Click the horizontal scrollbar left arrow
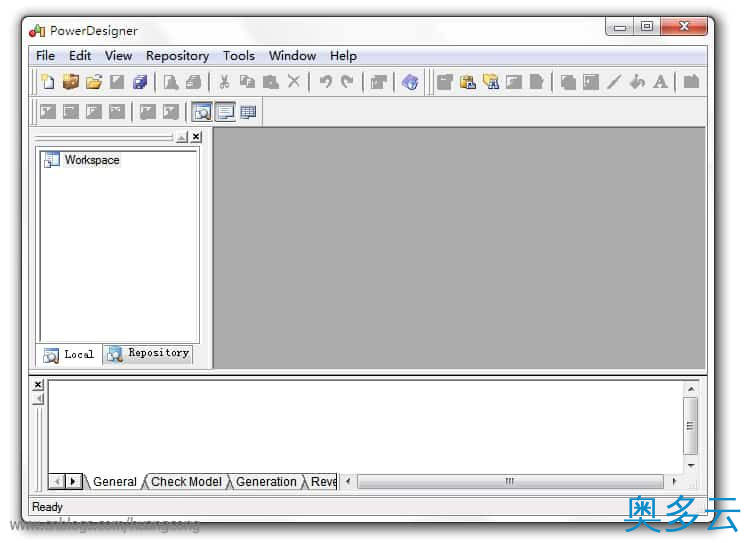This screenshot has width=751, height=543. click(348, 481)
